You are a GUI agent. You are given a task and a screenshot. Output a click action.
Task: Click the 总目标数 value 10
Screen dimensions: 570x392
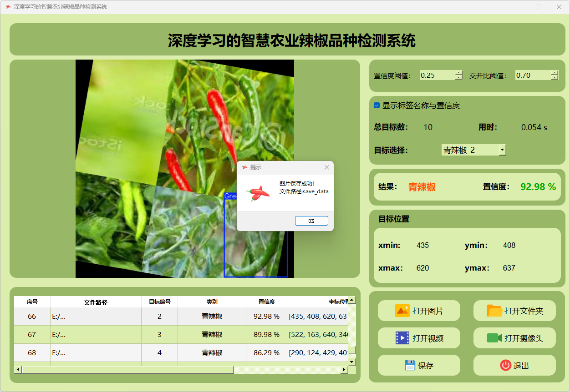428,127
